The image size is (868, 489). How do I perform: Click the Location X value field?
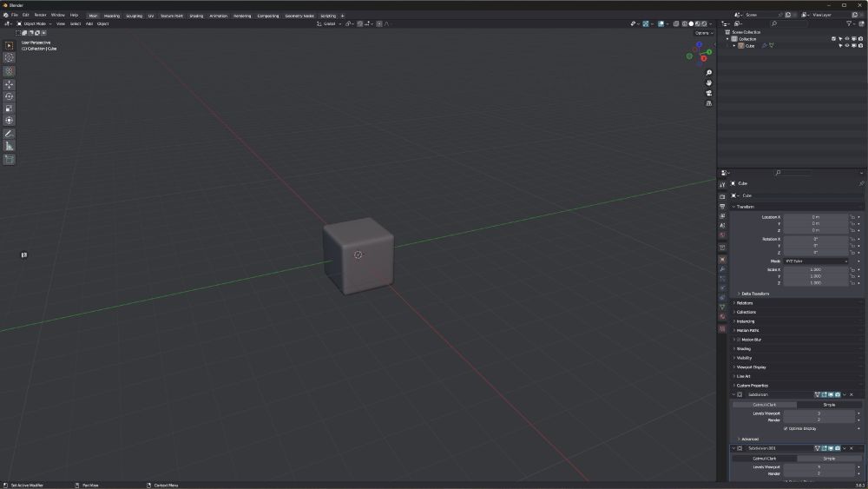tap(816, 217)
